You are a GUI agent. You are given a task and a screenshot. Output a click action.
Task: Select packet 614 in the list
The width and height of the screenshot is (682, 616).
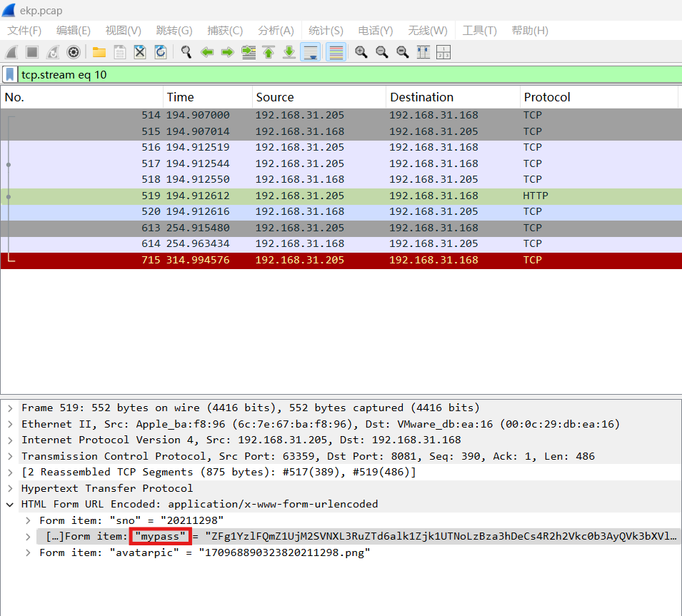341,244
